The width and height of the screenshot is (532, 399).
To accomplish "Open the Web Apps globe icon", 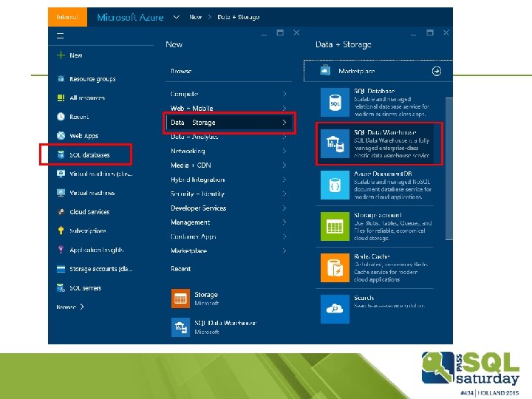I will point(61,136).
